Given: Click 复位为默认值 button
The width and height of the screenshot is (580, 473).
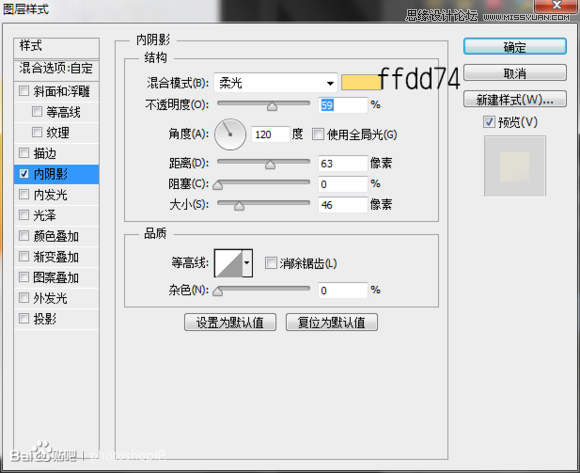Looking at the screenshot, I should (332, 322).
